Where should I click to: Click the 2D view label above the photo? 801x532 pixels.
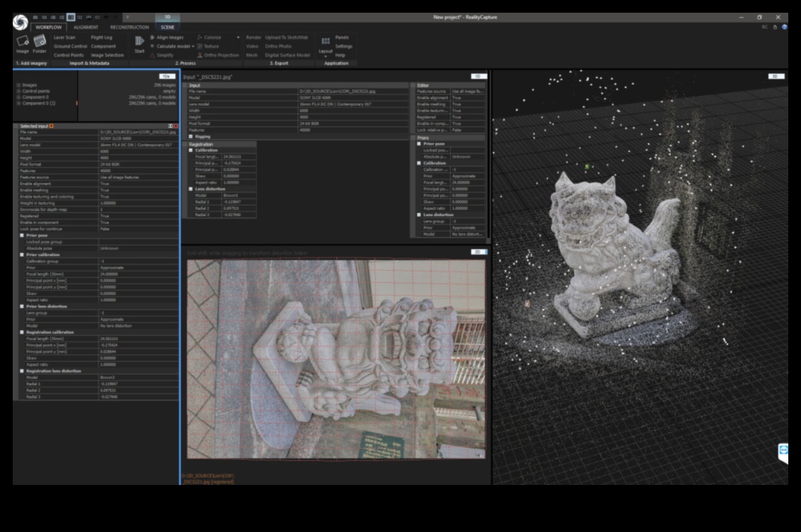pos(479,252)
